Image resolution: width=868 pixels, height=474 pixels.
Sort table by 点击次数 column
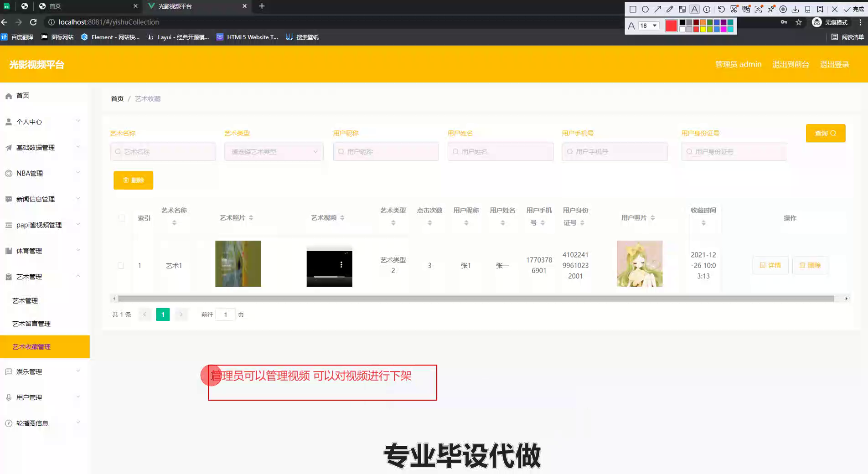point(430,223)
